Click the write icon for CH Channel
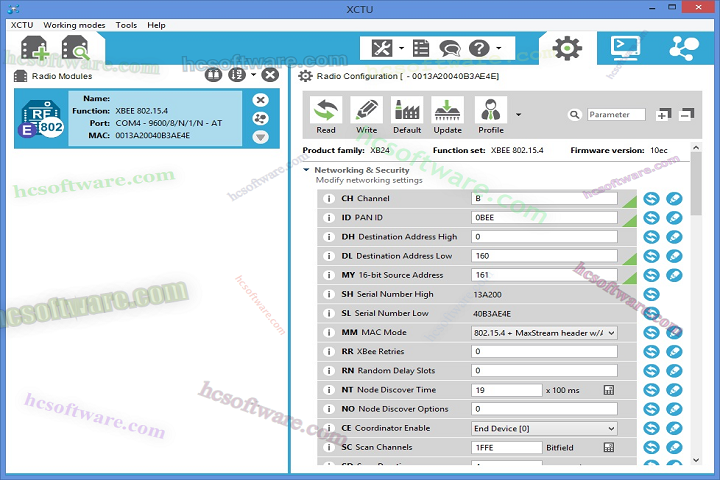Screen dimensions: 720x480 tap(674, 198)
